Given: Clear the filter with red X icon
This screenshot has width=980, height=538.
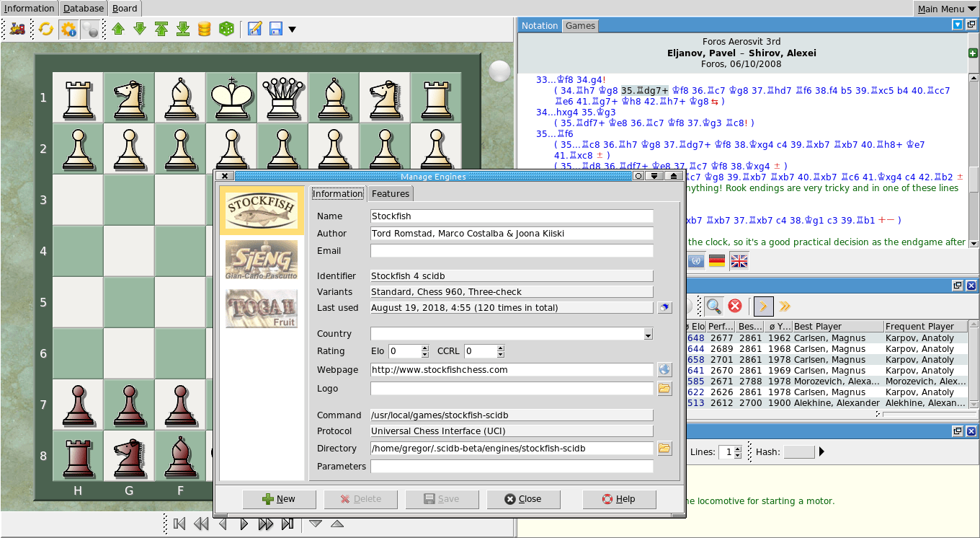Looking at the screenshot, I should (734, 306).
